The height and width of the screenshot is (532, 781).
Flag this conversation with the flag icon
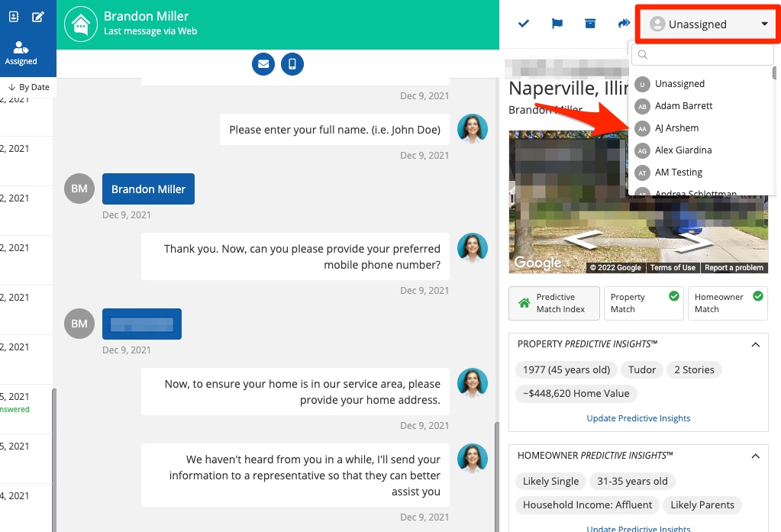coord(557,24)
